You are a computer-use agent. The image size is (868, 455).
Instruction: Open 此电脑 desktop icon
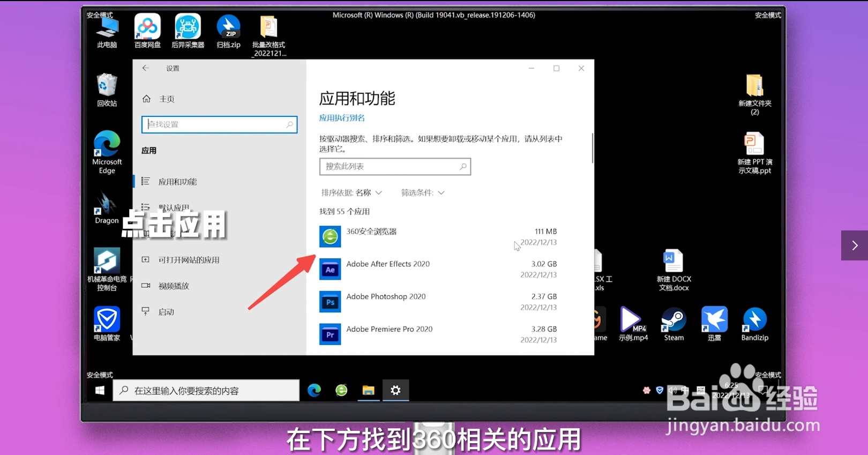107,32
